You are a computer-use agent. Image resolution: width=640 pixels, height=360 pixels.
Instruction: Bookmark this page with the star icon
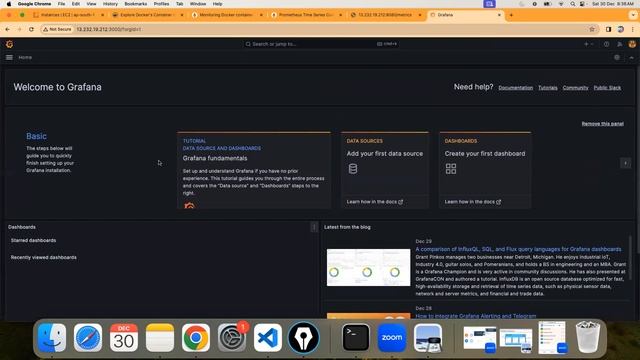pyautogui.click(x=592, y=29)
